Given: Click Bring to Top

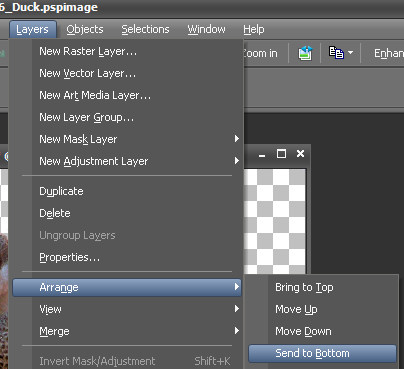Looking at the screenshot, I should pyautogui.click(x=322, y=287).
